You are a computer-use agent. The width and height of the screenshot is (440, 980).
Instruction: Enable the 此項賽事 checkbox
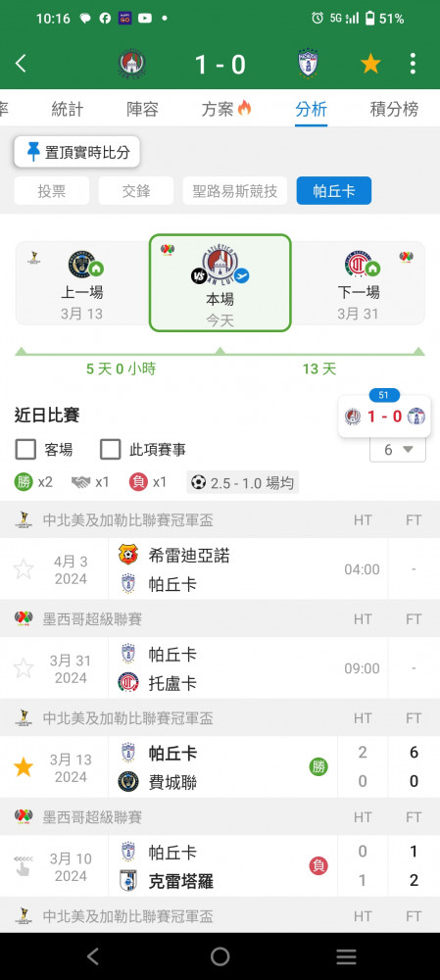tap(111, 449)
